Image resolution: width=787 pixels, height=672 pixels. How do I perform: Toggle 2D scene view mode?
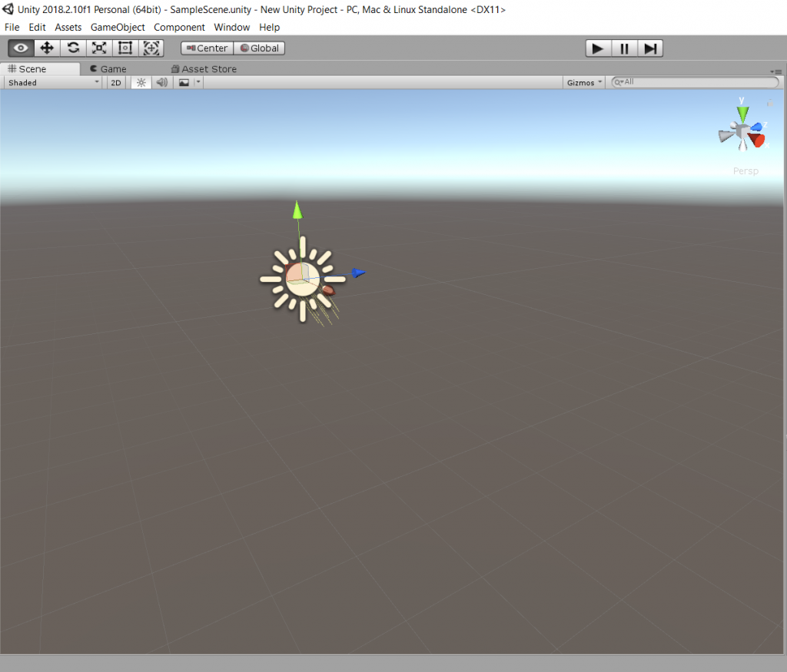click(116, 83)
